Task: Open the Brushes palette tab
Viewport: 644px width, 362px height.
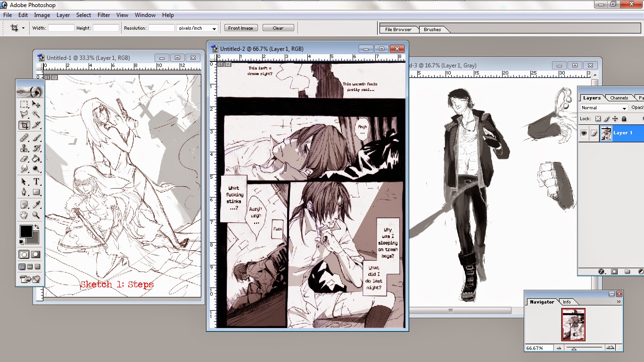Action: coord(432,29)
